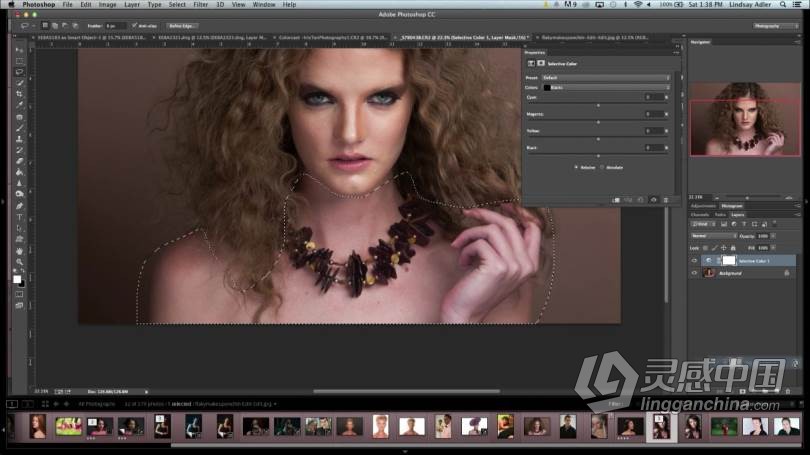Click the Quick Mask mode icon
The image size is (810, 455).
pos(19,294)
